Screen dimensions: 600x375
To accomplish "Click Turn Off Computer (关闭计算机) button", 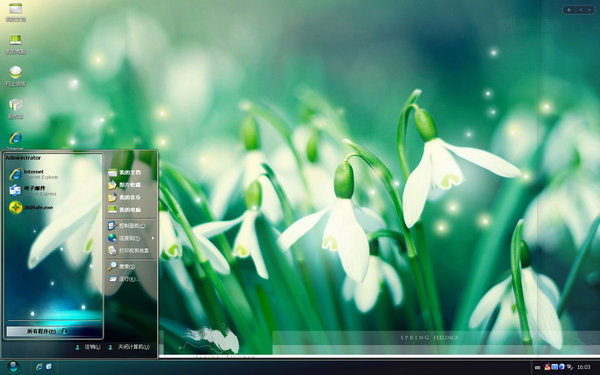I will [x=129, y=347].
